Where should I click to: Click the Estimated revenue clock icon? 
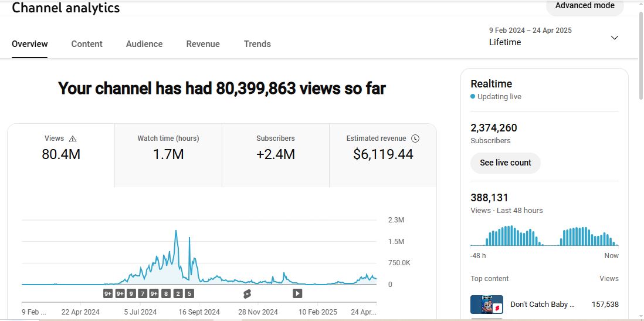coord(415,138)
